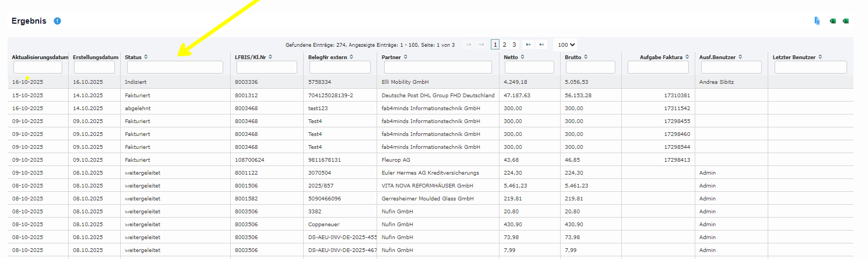
Task: Select the Elli Mobility GmbH row
Action: tap(405, 82)
